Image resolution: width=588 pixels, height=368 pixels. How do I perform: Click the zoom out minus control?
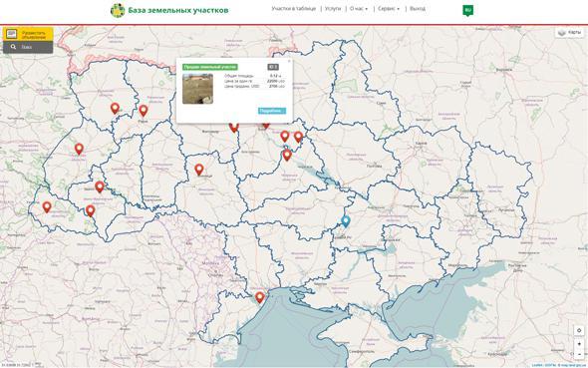[x=579, y=354]
